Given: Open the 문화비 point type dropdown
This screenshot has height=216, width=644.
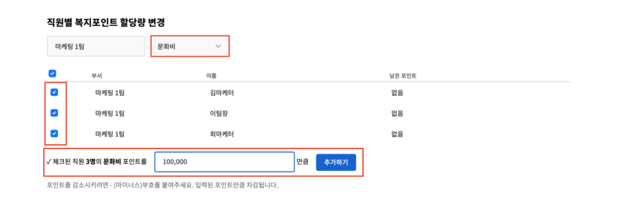Looking at the screenshot, I should coord(190,46).
